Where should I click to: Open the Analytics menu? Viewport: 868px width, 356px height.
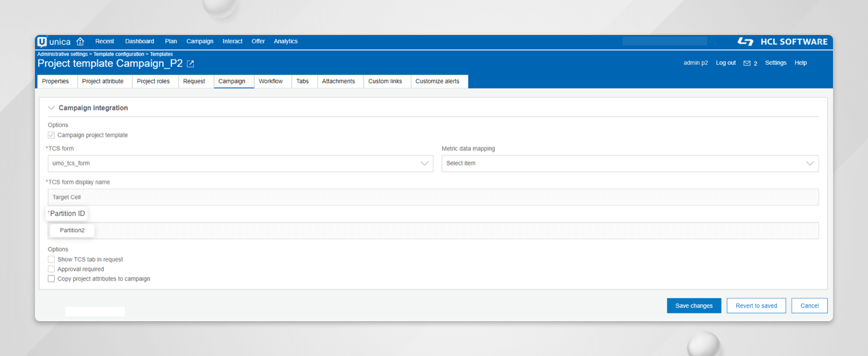coord(286,41)
